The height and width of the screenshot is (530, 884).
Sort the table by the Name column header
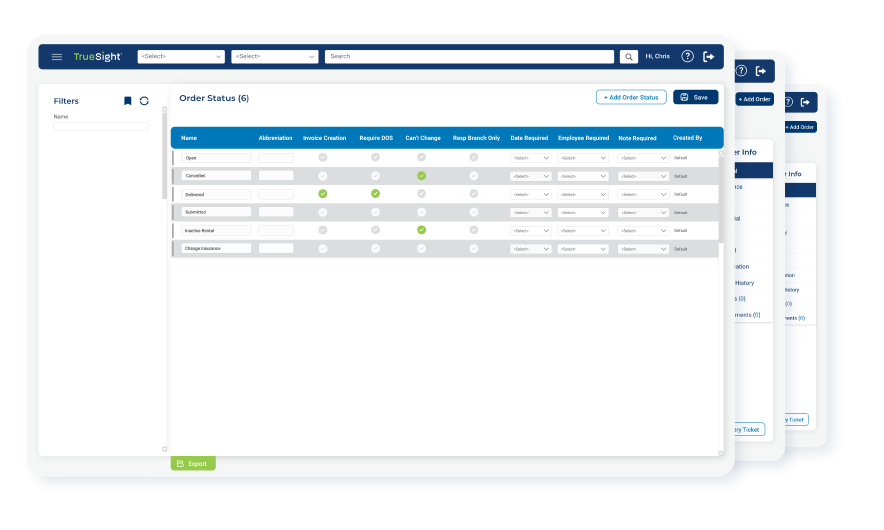click(189, 138)
